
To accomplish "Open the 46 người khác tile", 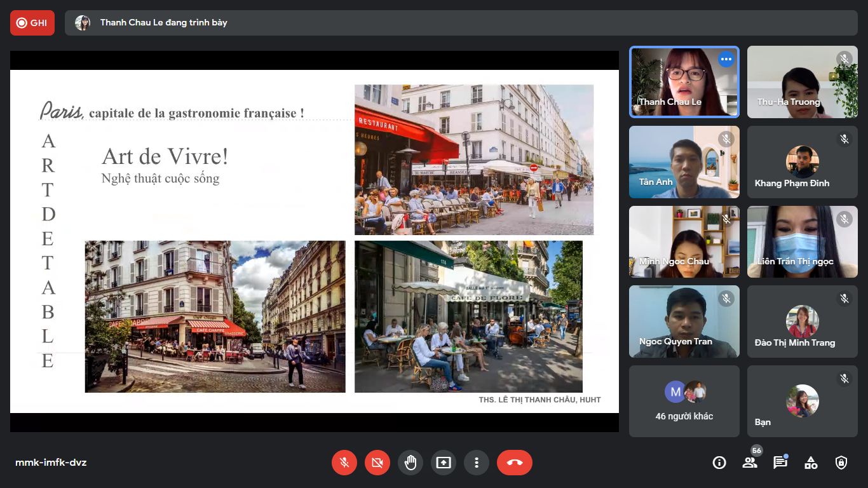I will 684,401.
